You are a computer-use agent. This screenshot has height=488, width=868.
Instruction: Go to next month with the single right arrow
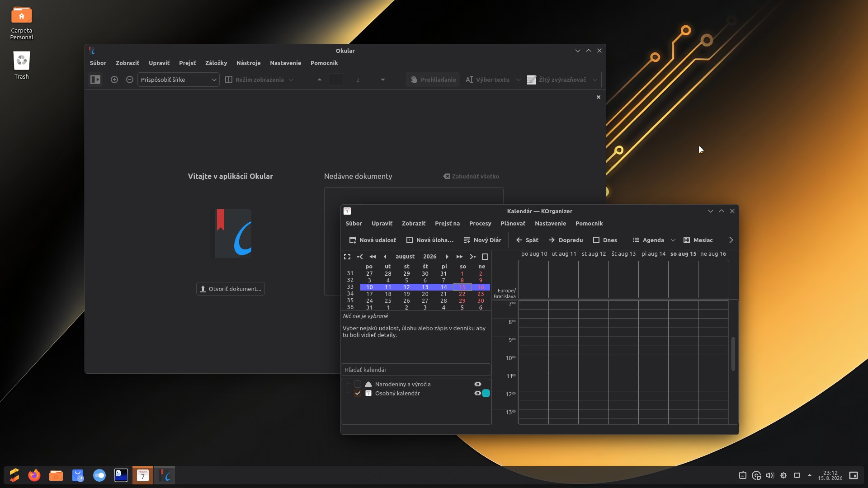tap(447, 257)
